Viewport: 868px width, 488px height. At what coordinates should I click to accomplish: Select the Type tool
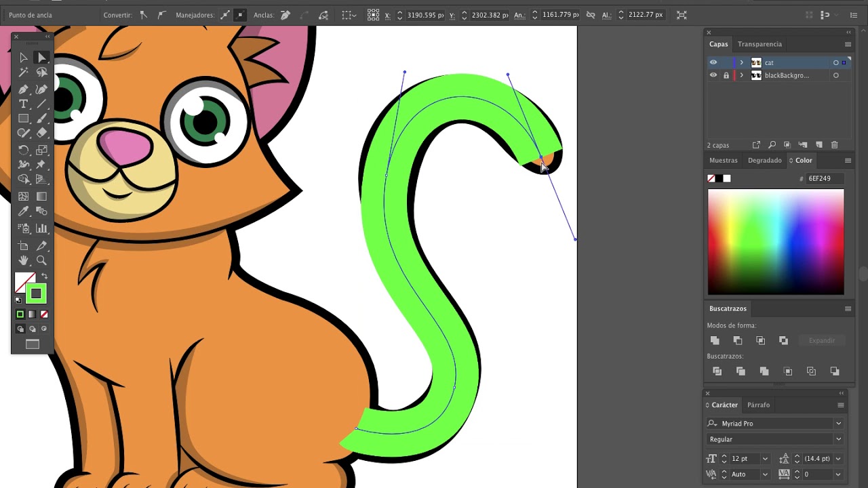click(x=23, y=104)
